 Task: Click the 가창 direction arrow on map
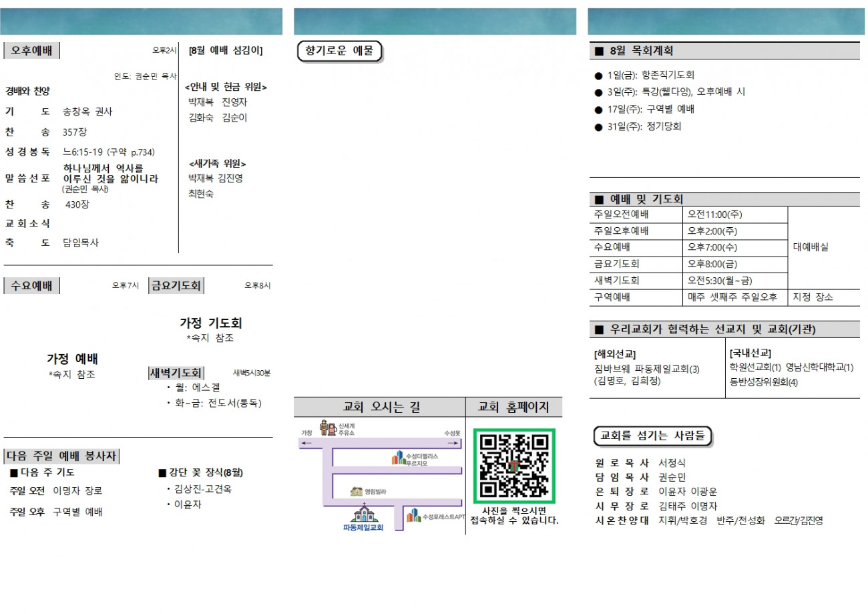(x=306, y=442)
